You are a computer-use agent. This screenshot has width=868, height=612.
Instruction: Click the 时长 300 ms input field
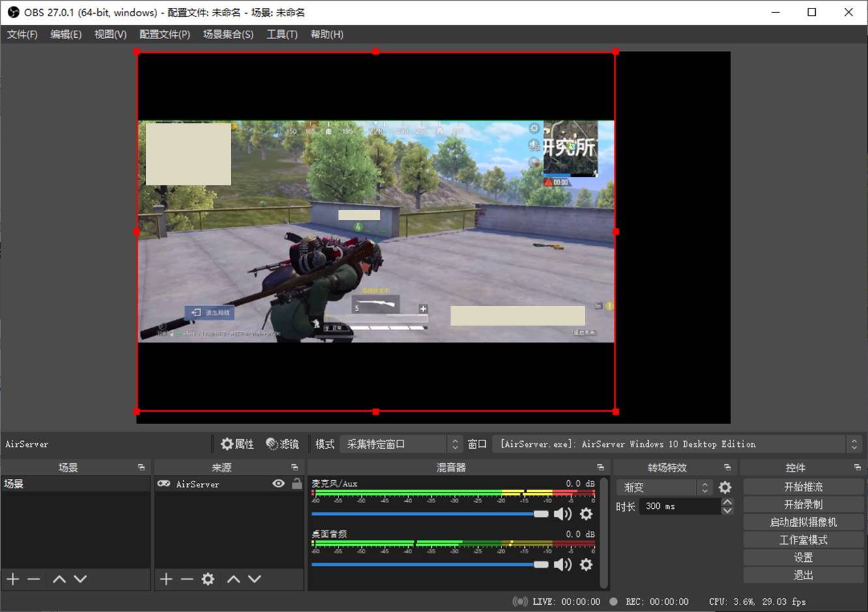click(680, 506)
